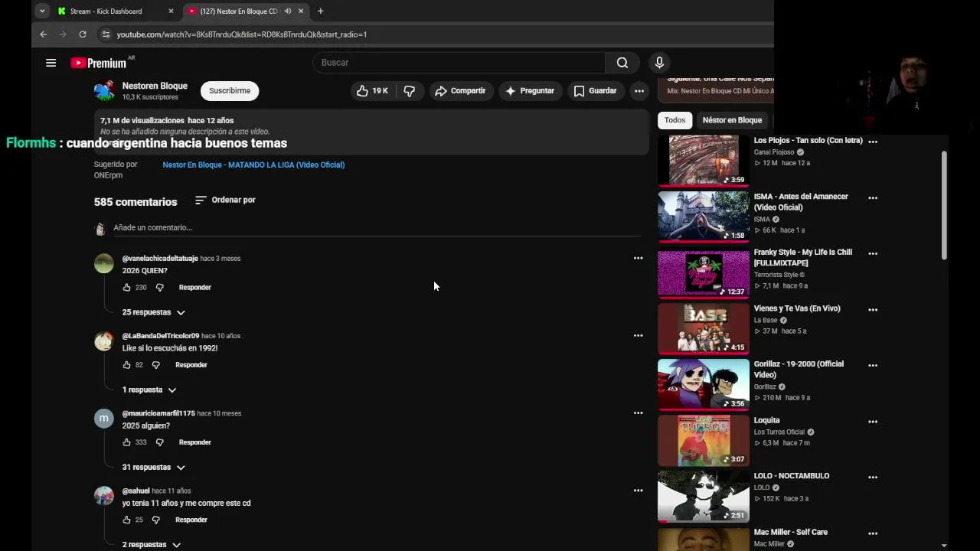Open a new browser tab

point(320,11)
